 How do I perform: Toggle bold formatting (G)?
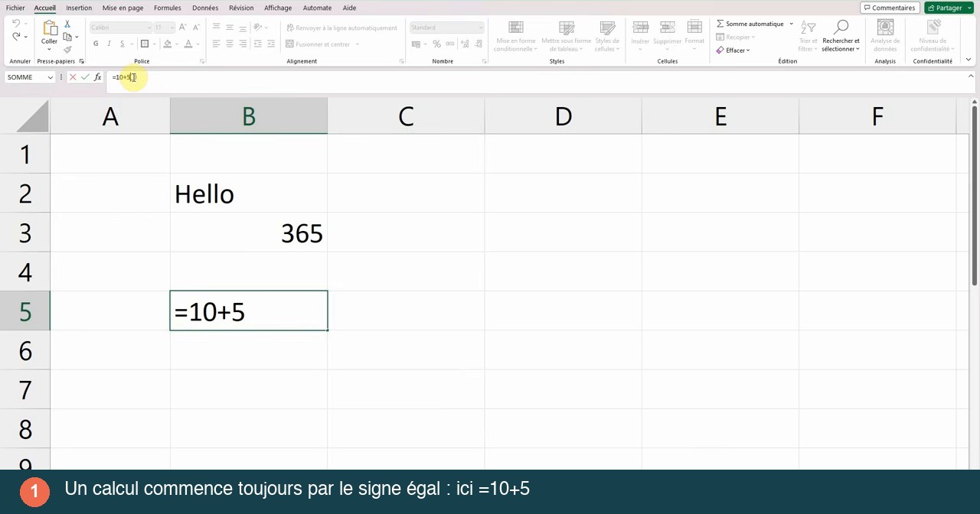click(x=96, y=44)
